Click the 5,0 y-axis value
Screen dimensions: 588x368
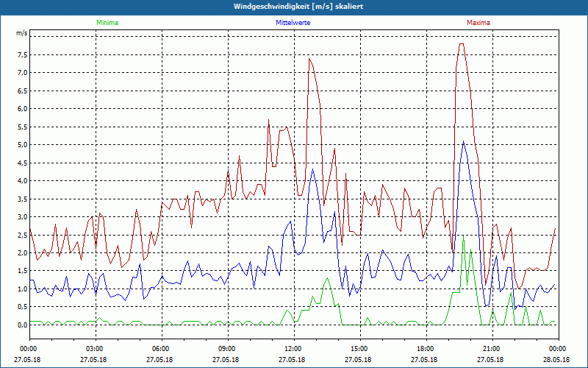(x=22, y=145)
